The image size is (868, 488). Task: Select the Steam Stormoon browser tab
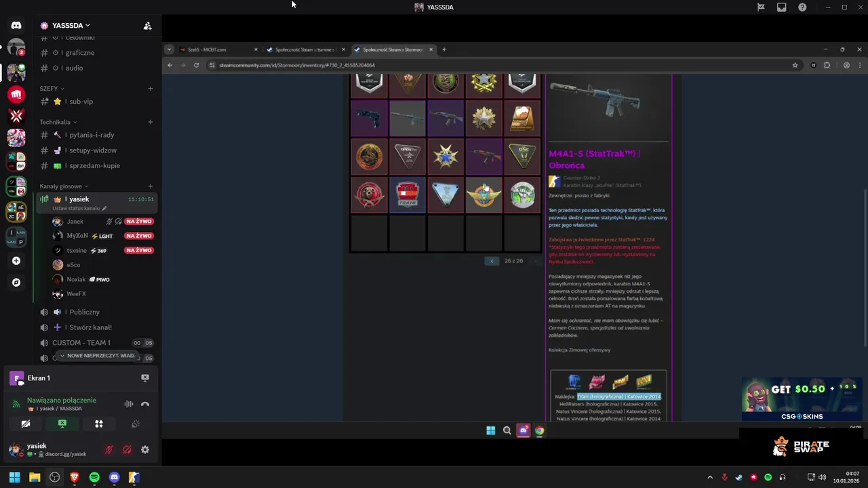point(393,49)
